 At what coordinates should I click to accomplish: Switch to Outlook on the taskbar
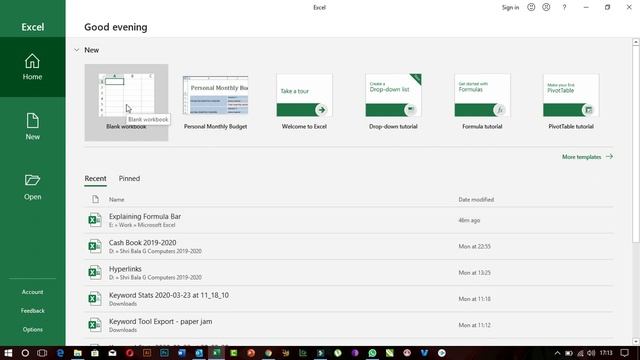pos(199,353)
